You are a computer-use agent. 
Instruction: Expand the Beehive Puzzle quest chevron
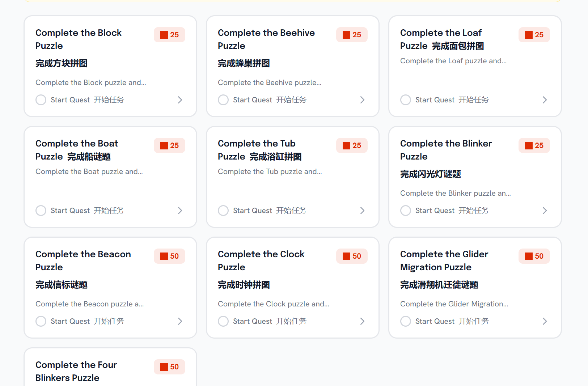(362, 100)
